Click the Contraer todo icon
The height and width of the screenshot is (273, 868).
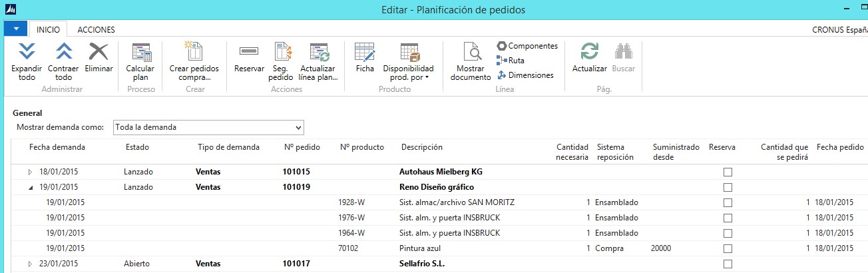click(x=63, y=52)
